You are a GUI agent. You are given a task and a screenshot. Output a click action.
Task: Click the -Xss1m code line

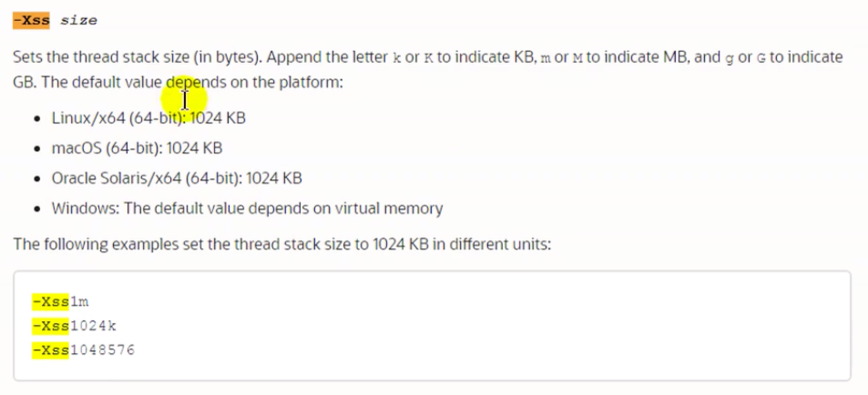coord(61,302)
